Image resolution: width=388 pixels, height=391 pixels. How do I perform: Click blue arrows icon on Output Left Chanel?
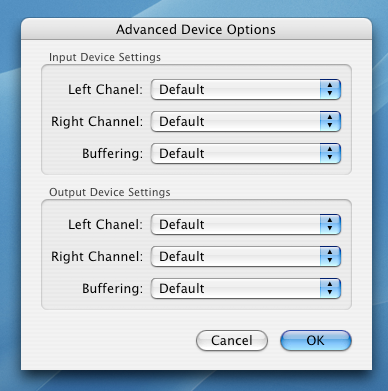330,224
